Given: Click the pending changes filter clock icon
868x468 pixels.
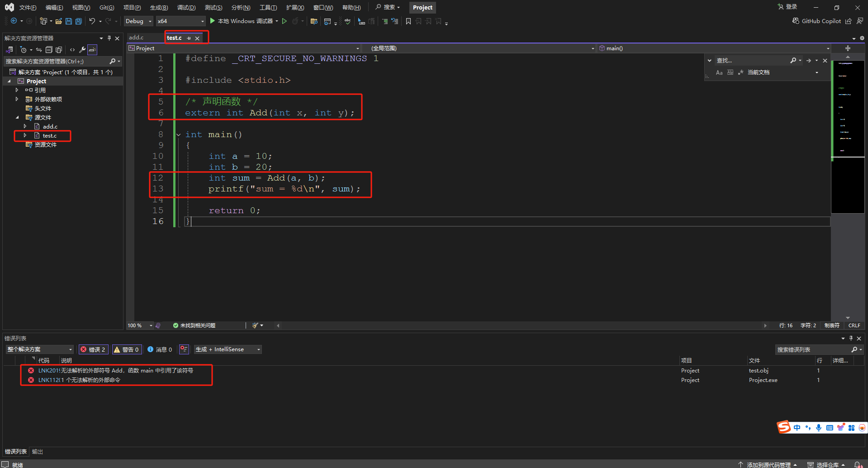Looking at the screenshot, I should (x=24, y=50).
